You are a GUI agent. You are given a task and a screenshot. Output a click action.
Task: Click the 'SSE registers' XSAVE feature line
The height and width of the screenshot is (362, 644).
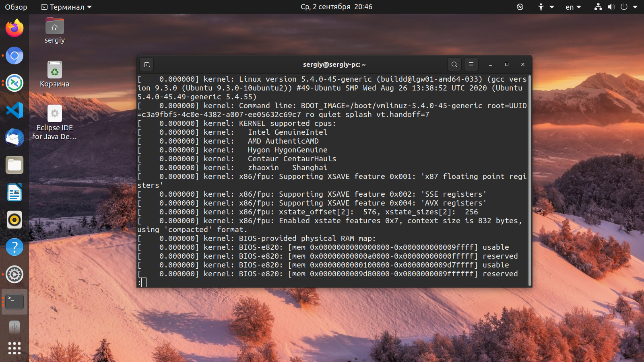pyautogui.click(x=312, y=194)
